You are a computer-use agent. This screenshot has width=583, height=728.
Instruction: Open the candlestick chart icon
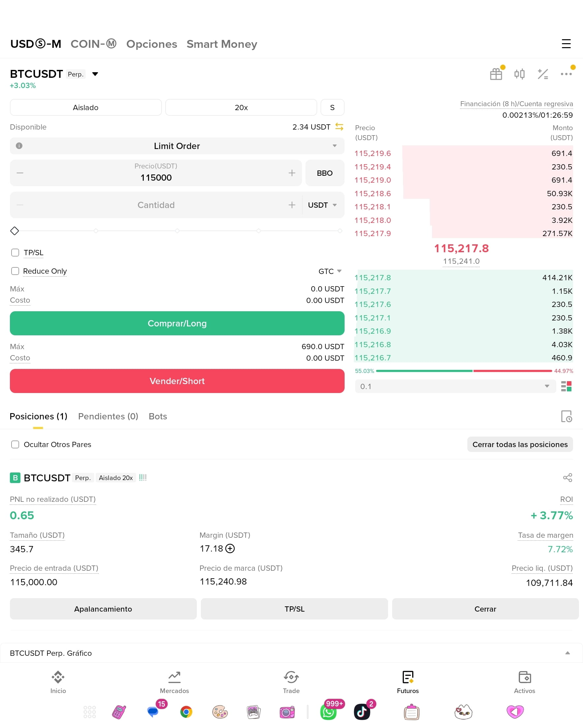tap(519, 74)
